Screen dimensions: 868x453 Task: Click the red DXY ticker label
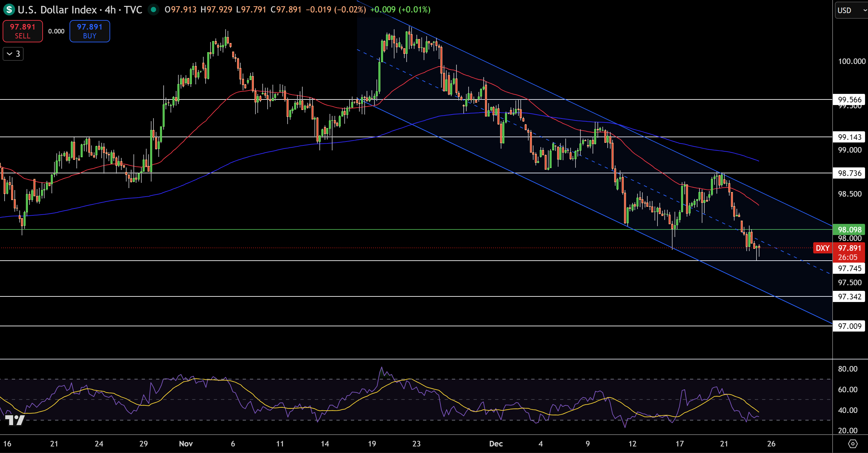[x=822, y=248]
